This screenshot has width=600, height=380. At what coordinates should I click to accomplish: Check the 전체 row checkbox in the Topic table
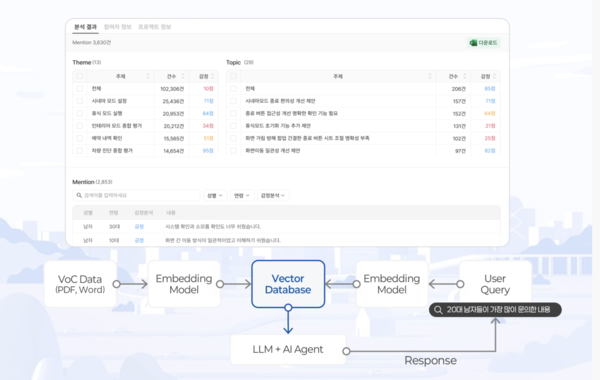click(233, 89)
